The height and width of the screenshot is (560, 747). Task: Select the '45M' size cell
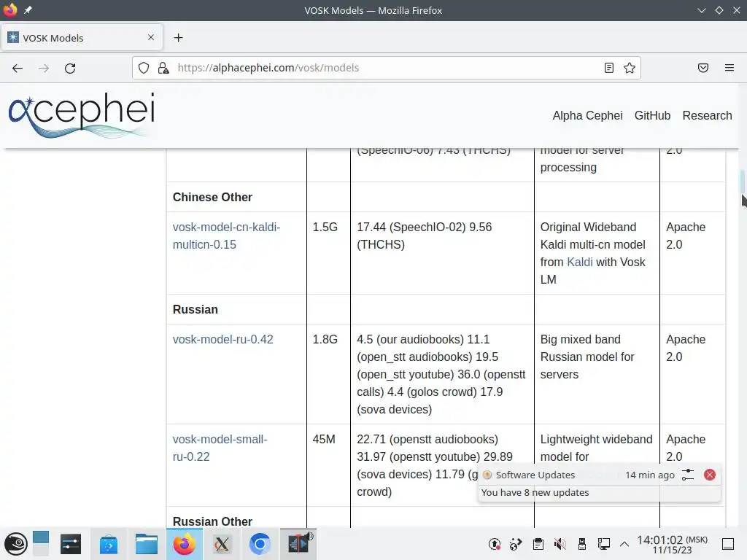click(328, 465)
